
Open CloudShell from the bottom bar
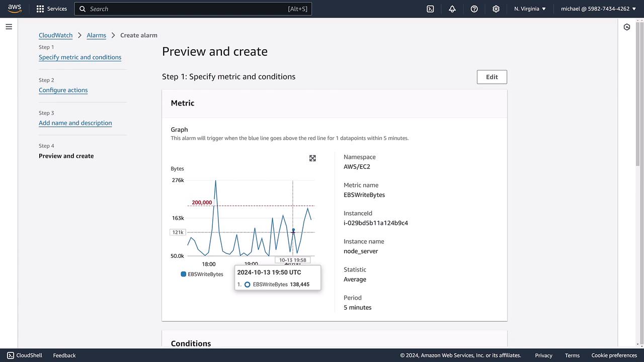pos(24,355)
